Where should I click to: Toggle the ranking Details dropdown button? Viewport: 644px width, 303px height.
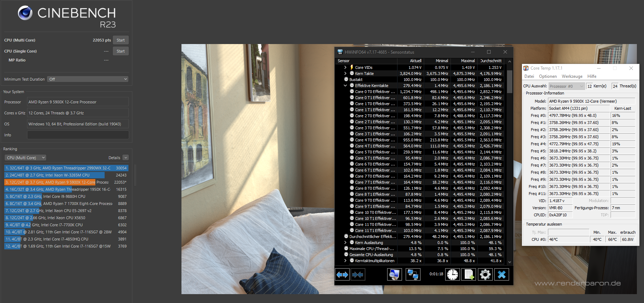[x=126, y=158]
